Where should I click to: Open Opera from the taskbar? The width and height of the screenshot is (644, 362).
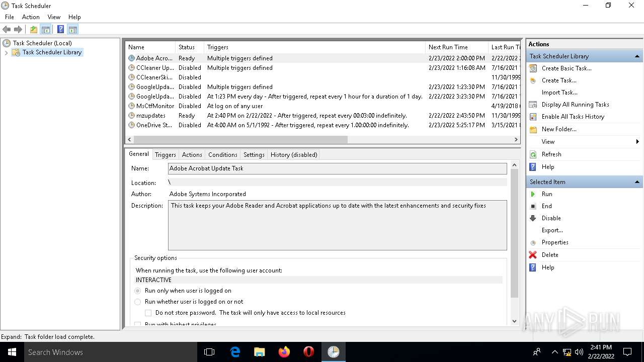coord(309,352)
